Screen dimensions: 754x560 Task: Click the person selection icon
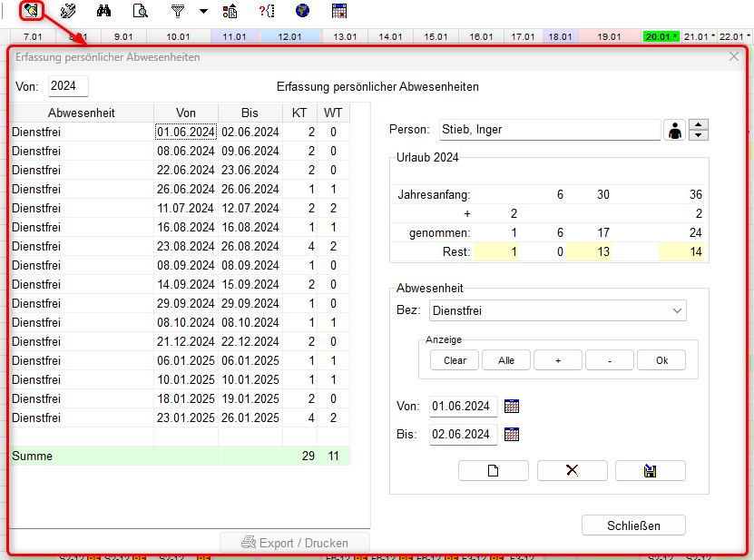[674, 131]
